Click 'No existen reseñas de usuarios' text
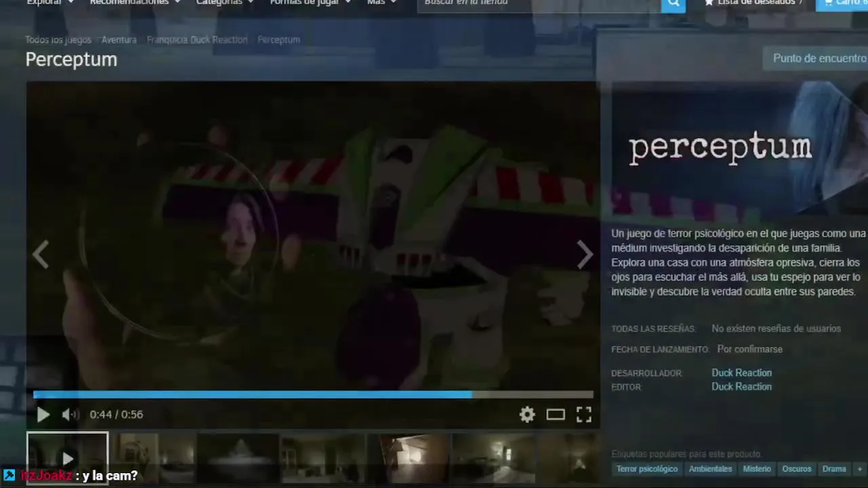868x488 pixels. (x=776, y=329)
